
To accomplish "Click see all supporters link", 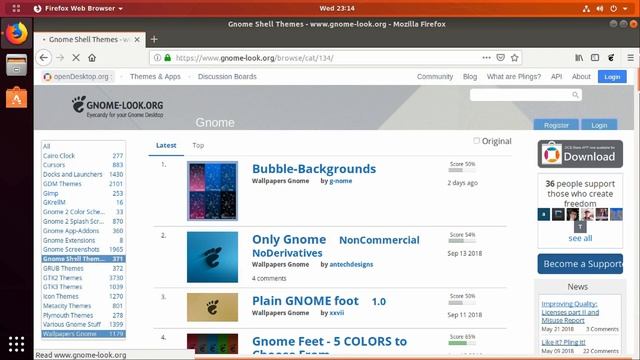I will (x=580, y=238).
